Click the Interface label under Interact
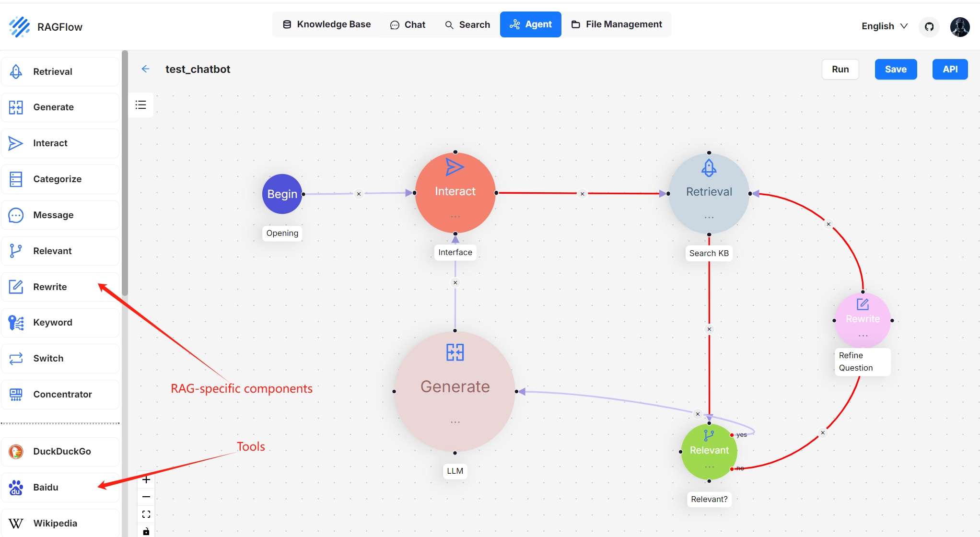Screen dimensions: 980x537 click(x=455, y=253)
